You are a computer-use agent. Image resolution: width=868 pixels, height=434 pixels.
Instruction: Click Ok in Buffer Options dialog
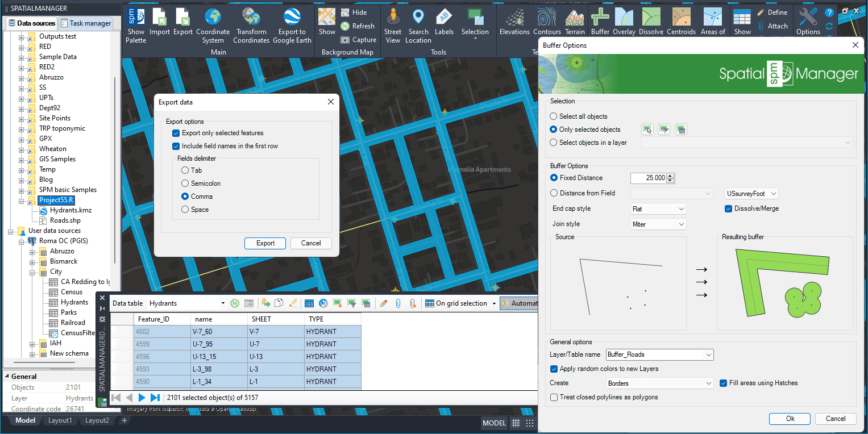tap(790, 419)
